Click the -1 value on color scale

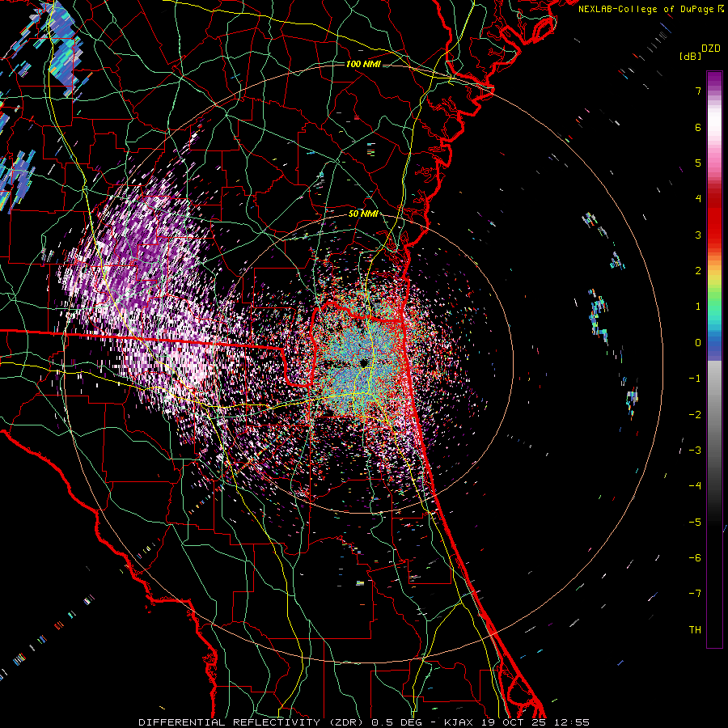pyautogui.click(x=695, y=379)
